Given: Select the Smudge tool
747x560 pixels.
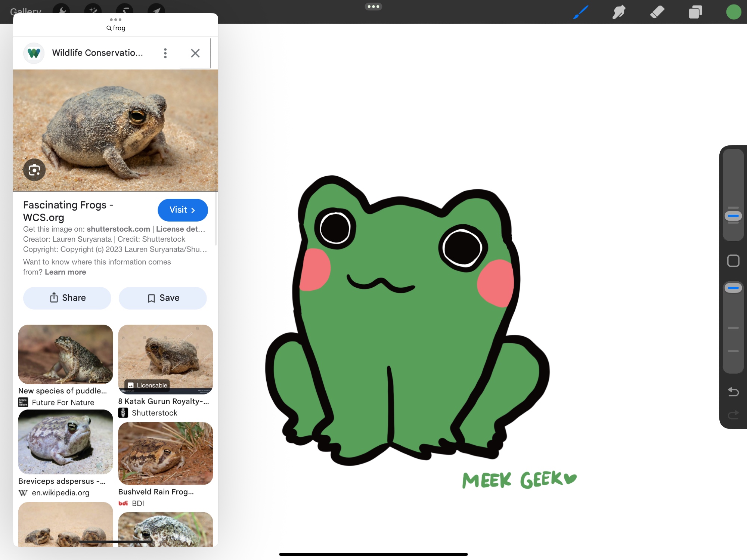Looking at the screenshot, I should 619,12.
